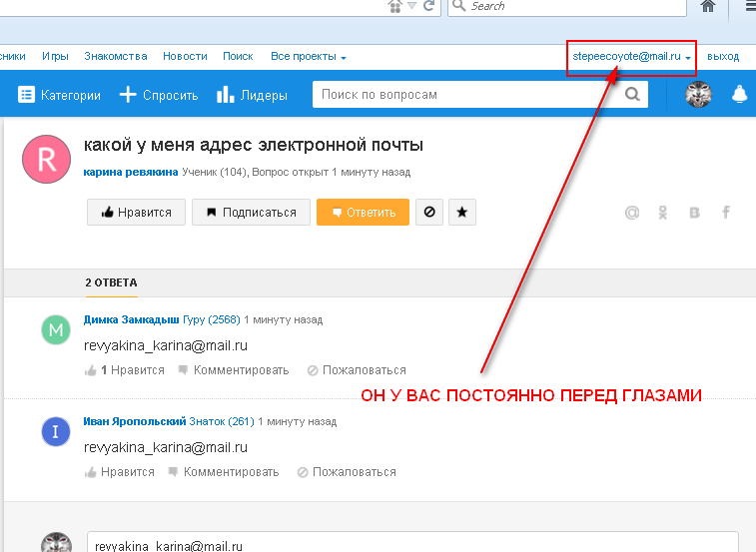Click the block (crossed circle) icon button

point(428,213)
